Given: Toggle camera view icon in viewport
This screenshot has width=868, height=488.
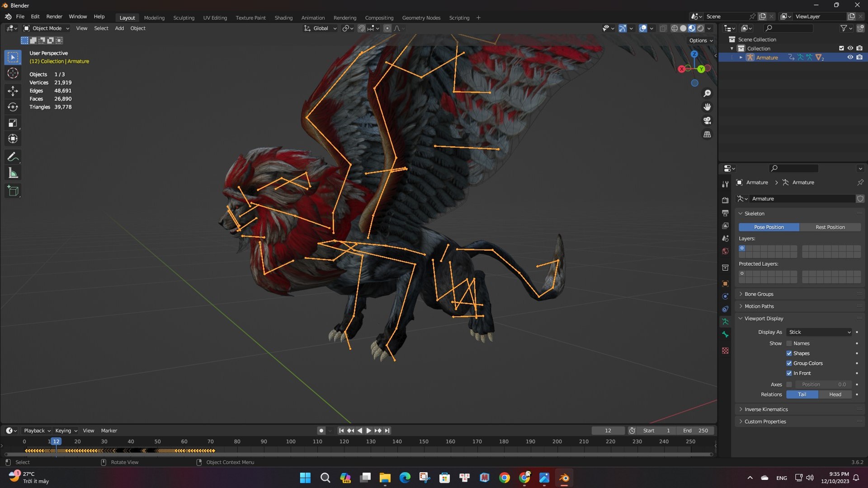Looking at the screenshot, I should pos(707,121).
